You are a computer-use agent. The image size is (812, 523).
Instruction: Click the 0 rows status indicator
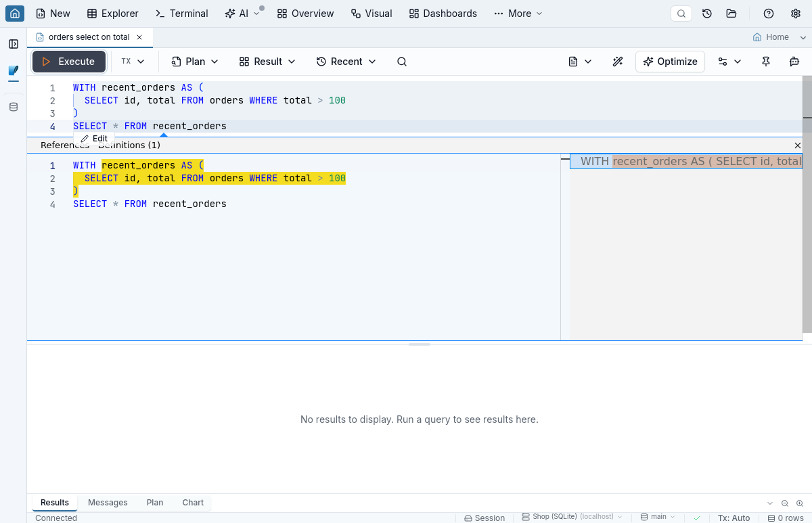[x=786, y=518]
